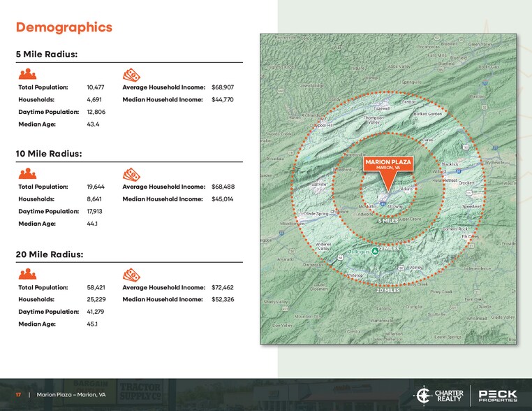Click the Marion Plaza – Marion, VA footer text

tap(71, 395)
